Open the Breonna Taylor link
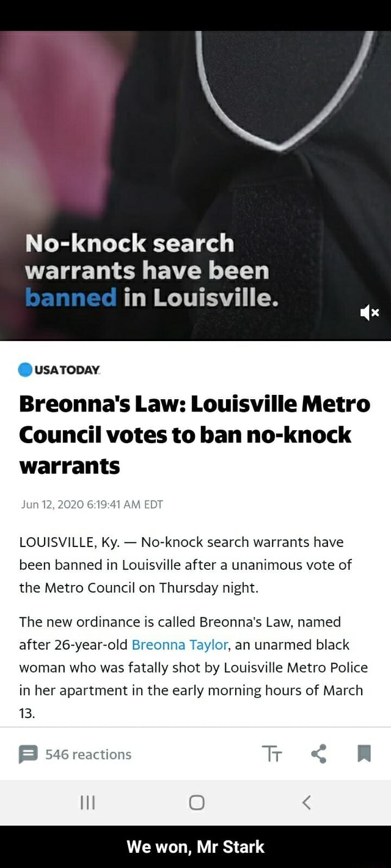The image size is (391, 868). (180, 645)
